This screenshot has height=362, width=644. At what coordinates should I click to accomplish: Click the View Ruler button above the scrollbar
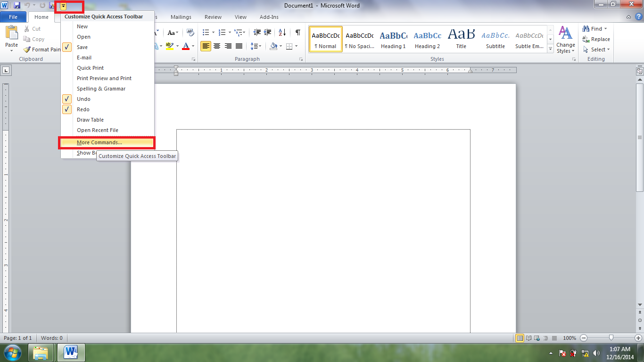tap(640, 71)
